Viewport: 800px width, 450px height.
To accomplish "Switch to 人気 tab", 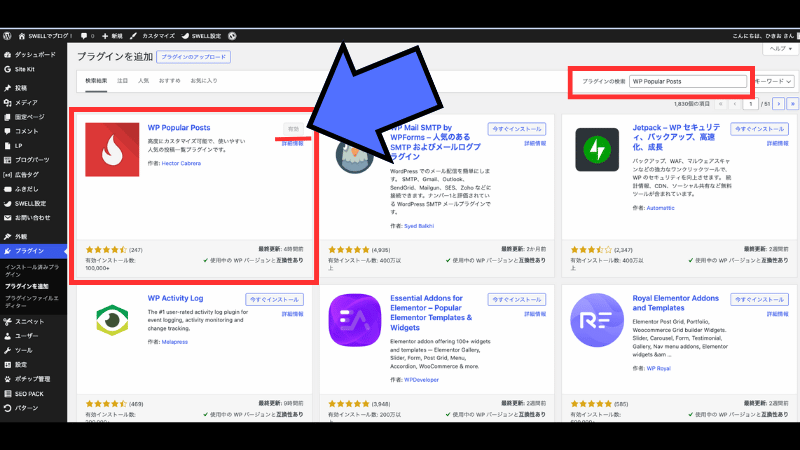I will (x=143, y=81).
